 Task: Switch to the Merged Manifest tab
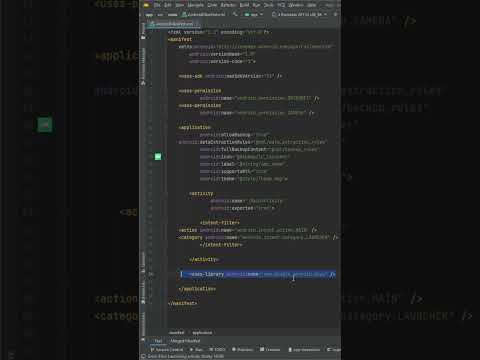tap(185, 341)
